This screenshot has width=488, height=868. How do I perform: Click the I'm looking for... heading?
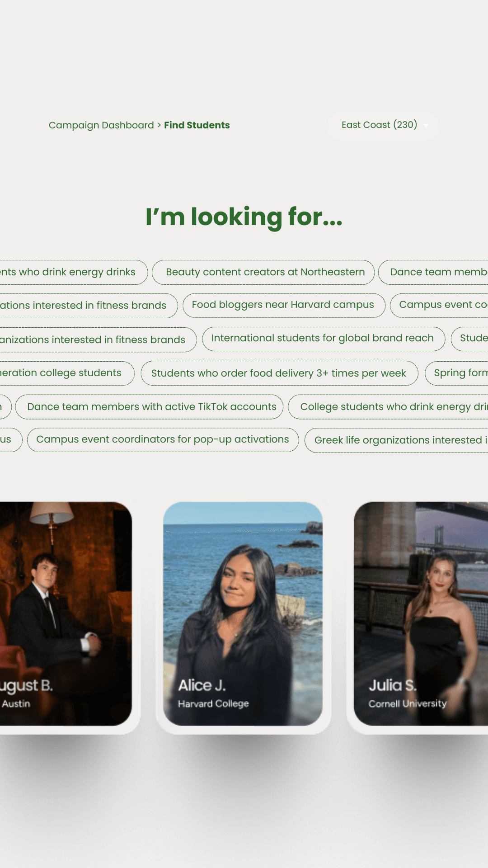click(x=244, y=217)
